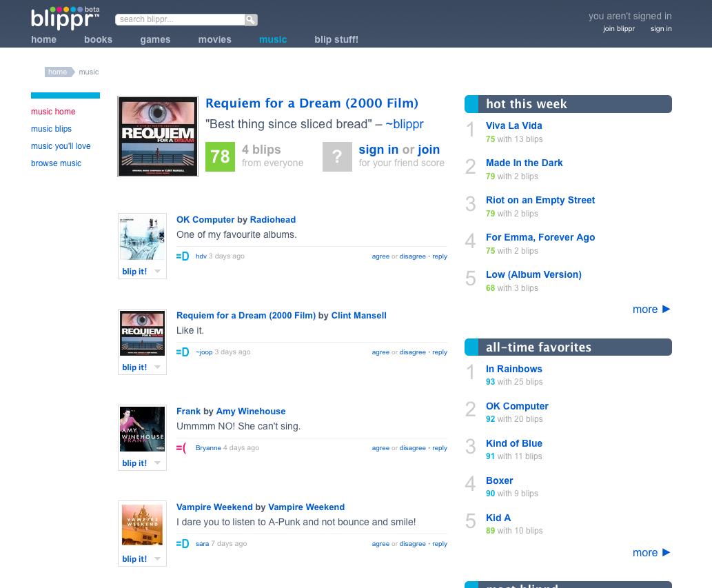The width and height of the screenshot is (712, 588).
Task: Click blip it! under Vampire Weekend cover
Action: (x=134, y=559)
